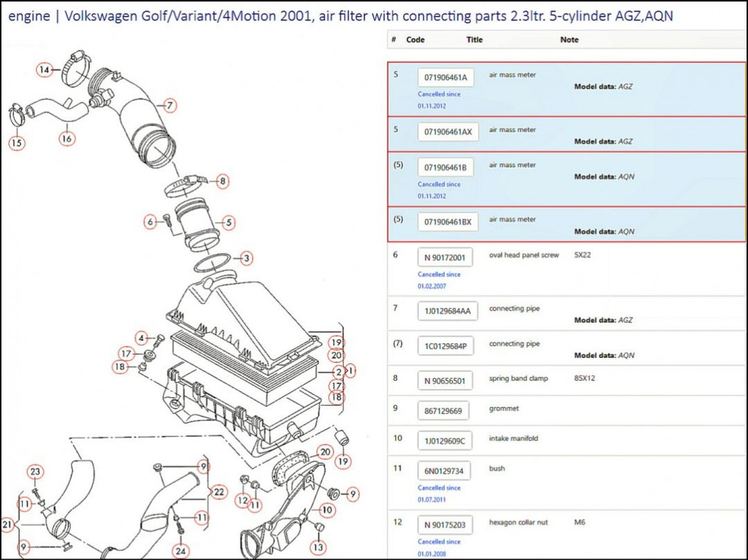The width and height of the screenshot is (748, 560).
Task: Select part code 071906461B
Action: tap(446, 168)
